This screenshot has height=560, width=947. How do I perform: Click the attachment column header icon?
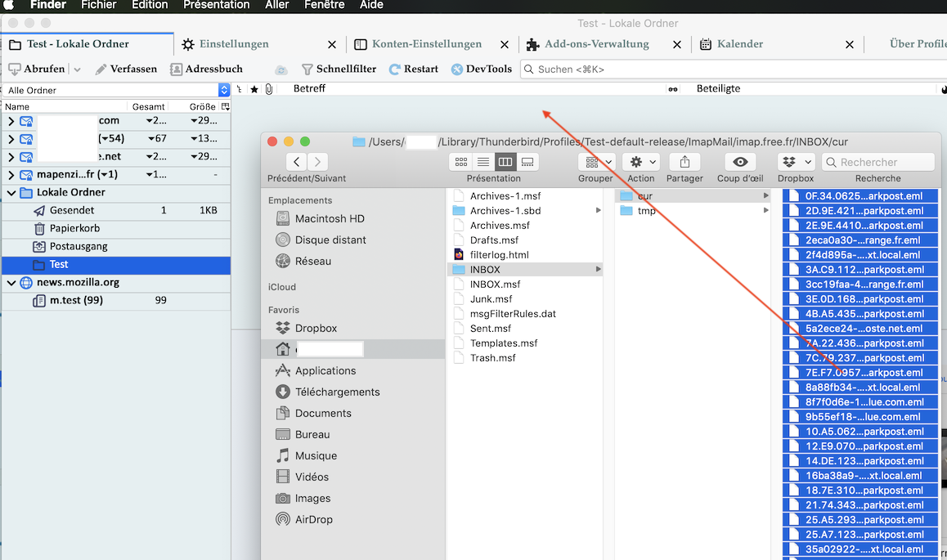269,89
